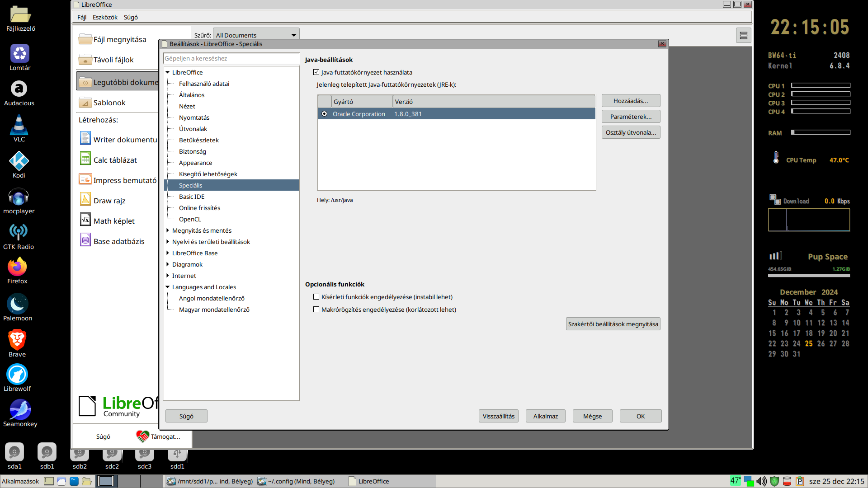Select Magyar mondatellenőrző tree item

coord(214,310)
